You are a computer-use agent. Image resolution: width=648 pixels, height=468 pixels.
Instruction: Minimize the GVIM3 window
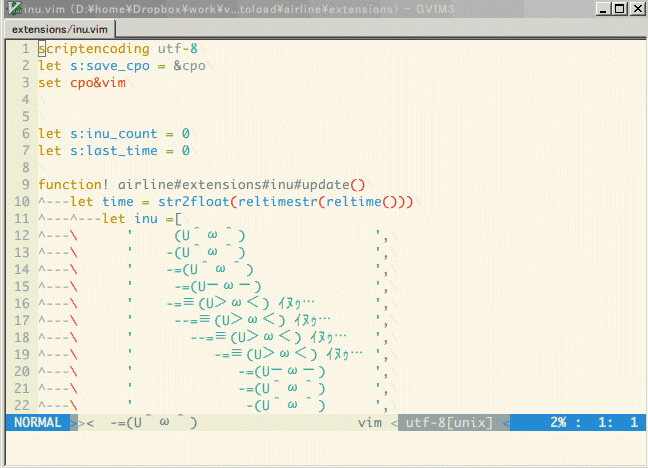click(603, 8)
